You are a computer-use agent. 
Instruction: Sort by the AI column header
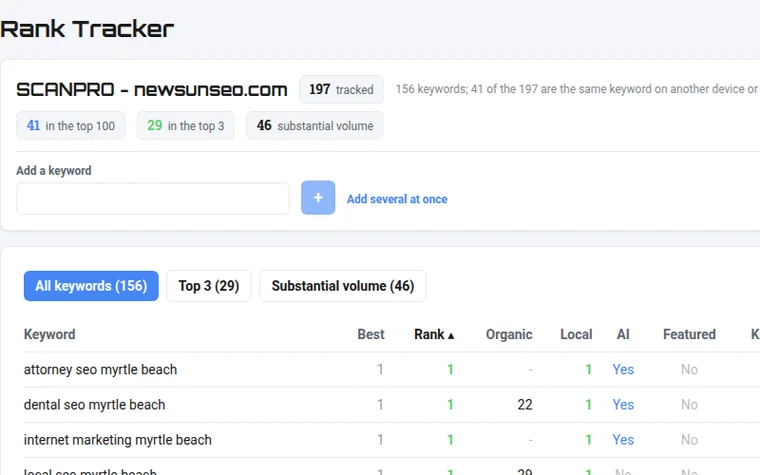(x=623, y=334)
